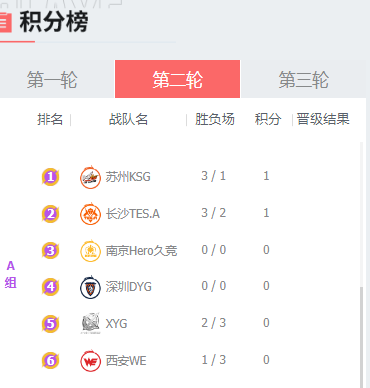Click the points value of 长沙TES.A
Image resolution: width=370 pixels, height=388 pixels.
266,213
